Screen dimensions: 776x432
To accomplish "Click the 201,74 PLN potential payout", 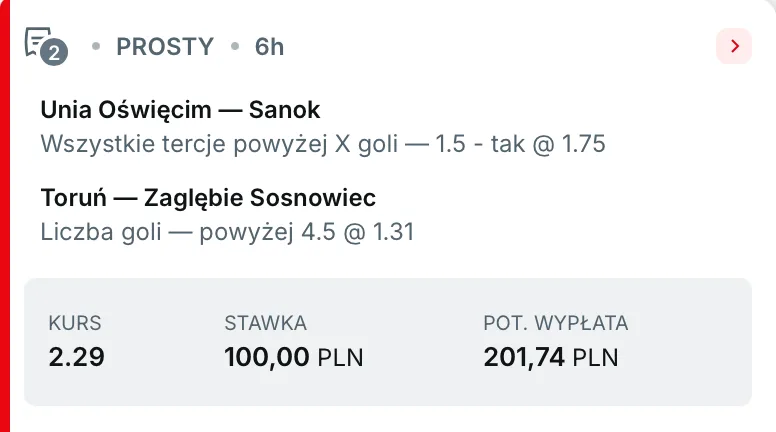I will click(x=550, y=357).
